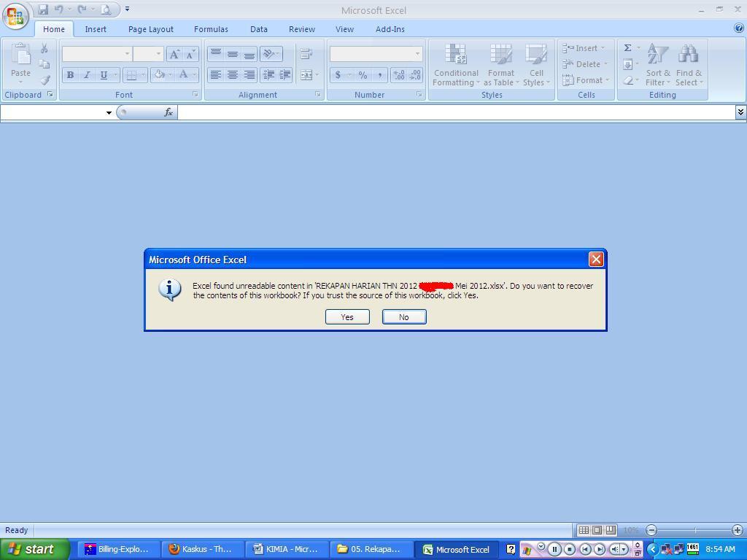This screenshot has height=560, width=747.
Task: Click the zoom slider on status bar
Action: (x=694, y=530)
